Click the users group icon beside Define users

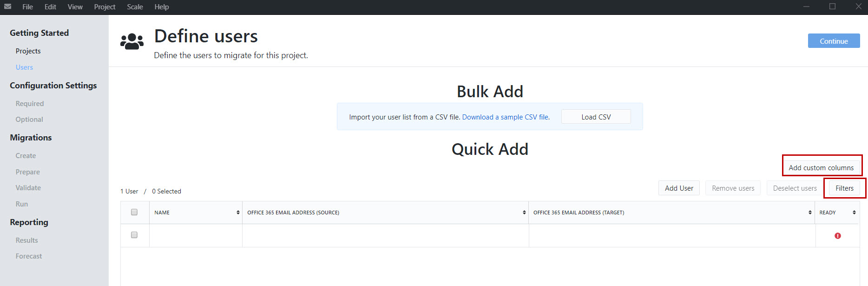pos(132,41)
